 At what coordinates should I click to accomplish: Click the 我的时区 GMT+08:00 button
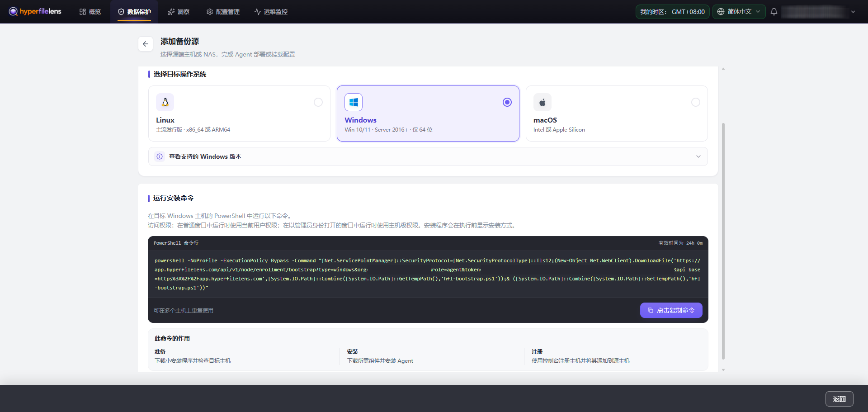[x=672, y=12]
